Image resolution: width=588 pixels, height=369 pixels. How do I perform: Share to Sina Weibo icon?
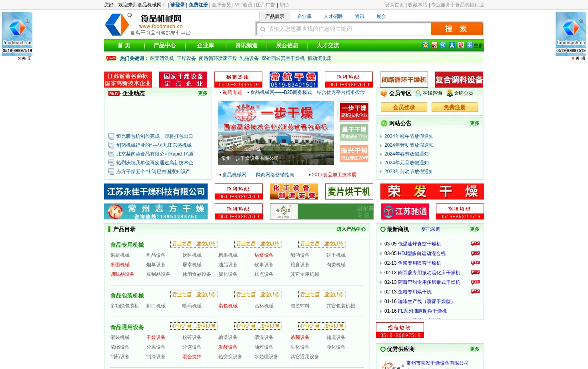pyautogui.click(x=434, y=45)
